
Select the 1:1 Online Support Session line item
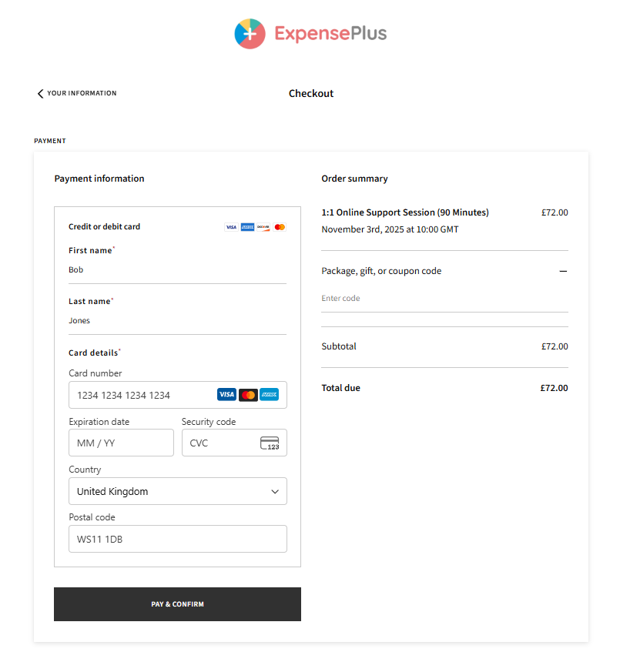(406, 212)
